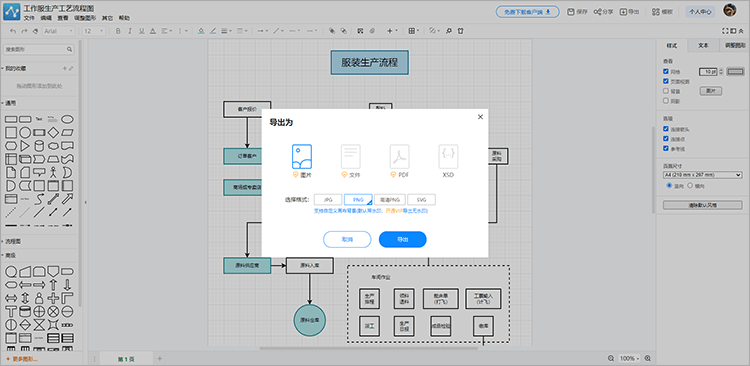The height and width of the screenshot is (366, 750).
Task: Select the cylinder shape in General palette
Action: tap(39, 145)
